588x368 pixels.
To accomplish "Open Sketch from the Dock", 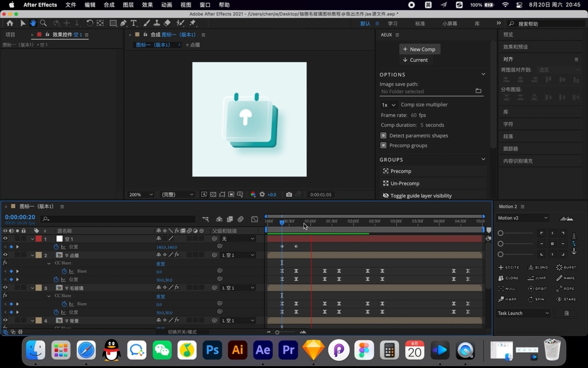I will 313,350.
